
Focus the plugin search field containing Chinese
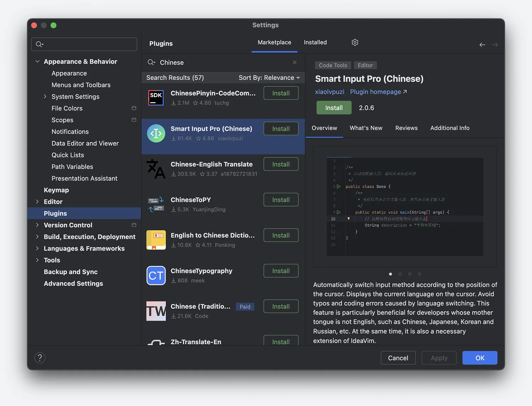(222, 62)
